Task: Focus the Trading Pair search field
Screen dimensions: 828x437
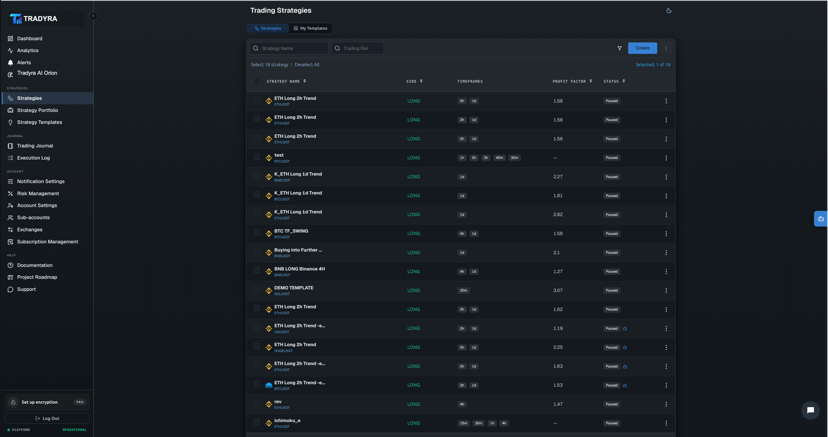Action: pos(357,48)
